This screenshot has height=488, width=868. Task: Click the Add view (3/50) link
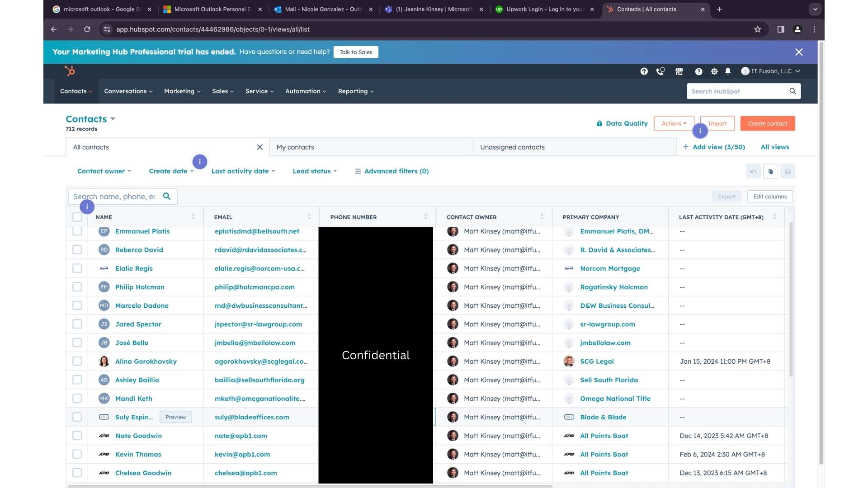point(714,147)
